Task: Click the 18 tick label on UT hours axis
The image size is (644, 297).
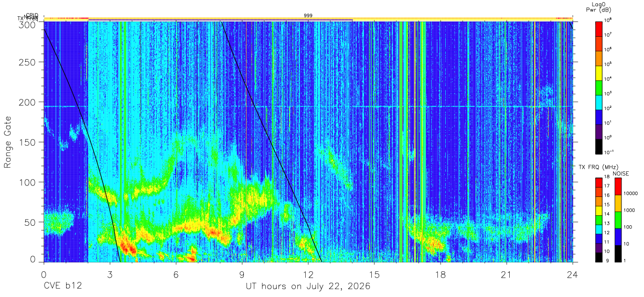Action: [x=440, y=274]
